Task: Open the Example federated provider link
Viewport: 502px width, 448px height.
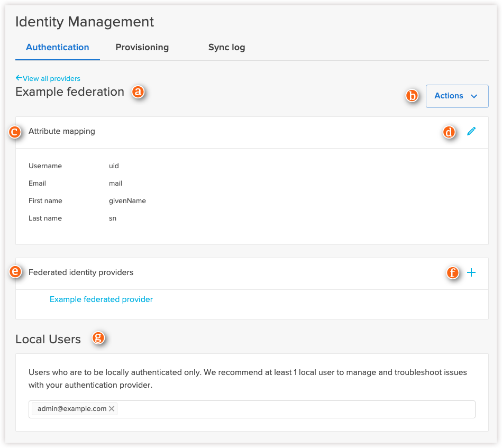Action: [101, 299]
